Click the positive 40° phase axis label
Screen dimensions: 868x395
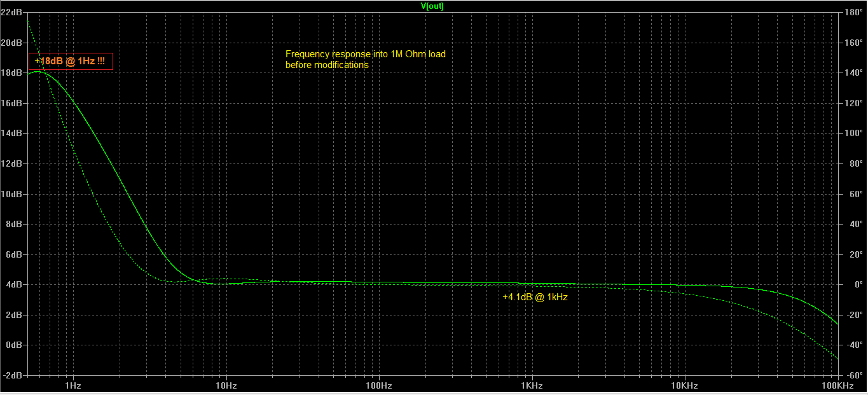point(857,224)
